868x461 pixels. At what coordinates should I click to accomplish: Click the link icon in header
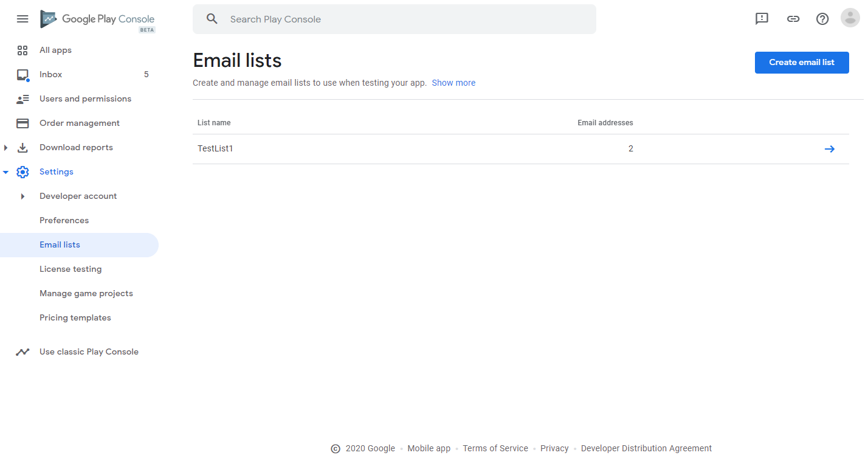793,19
